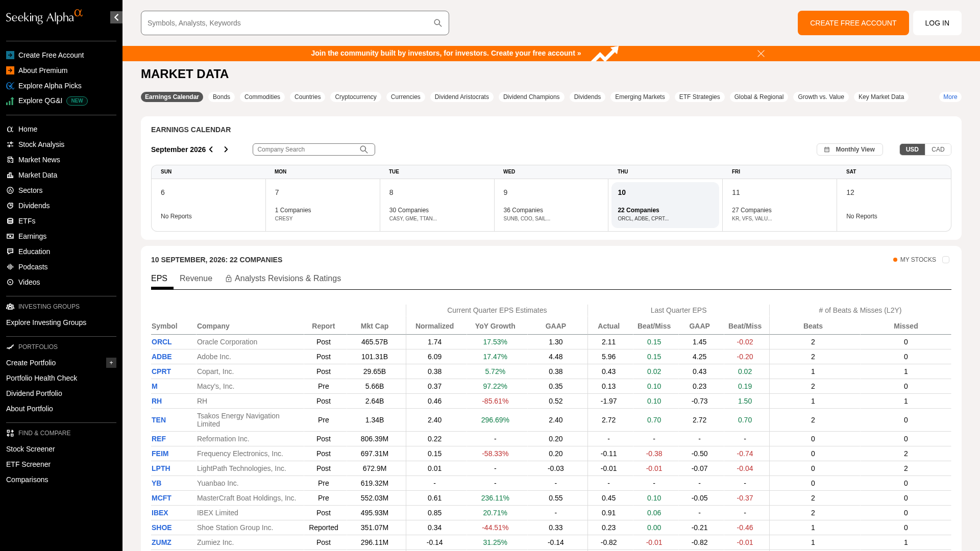The height and width of the screenshot is (551, 980).
Task: Click the plus icon beside Create Portfolio
Action: [x=111, y=363]
